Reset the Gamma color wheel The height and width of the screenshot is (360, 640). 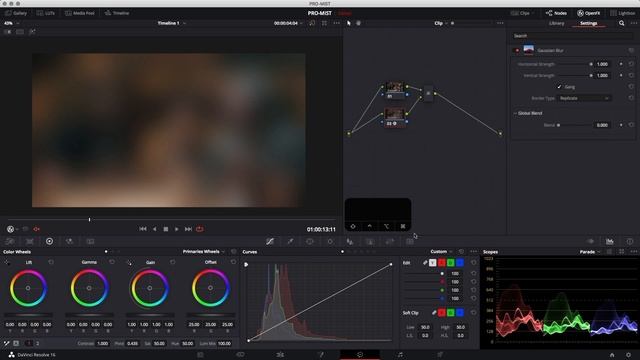click(x=112, y=262)
